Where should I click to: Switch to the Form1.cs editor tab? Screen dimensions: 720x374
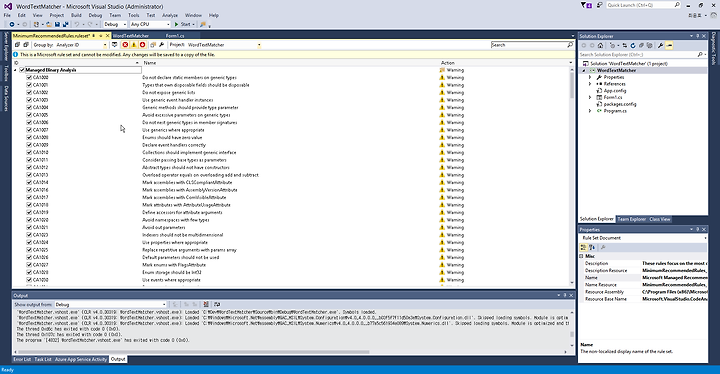175,36
